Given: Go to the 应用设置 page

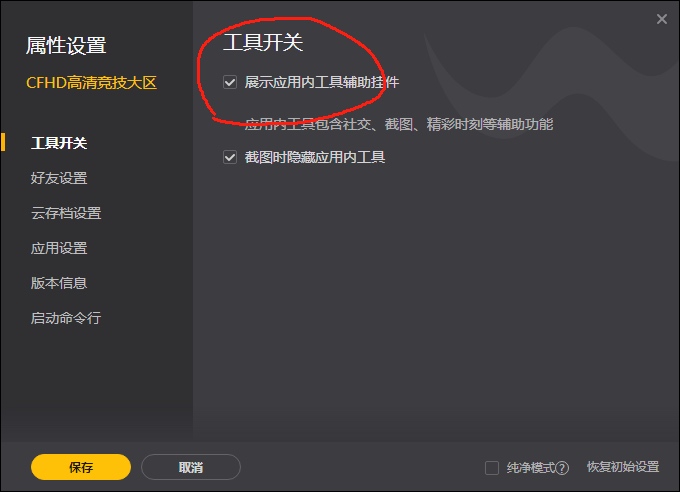Looking at the screenshot, I should point(59,248).
